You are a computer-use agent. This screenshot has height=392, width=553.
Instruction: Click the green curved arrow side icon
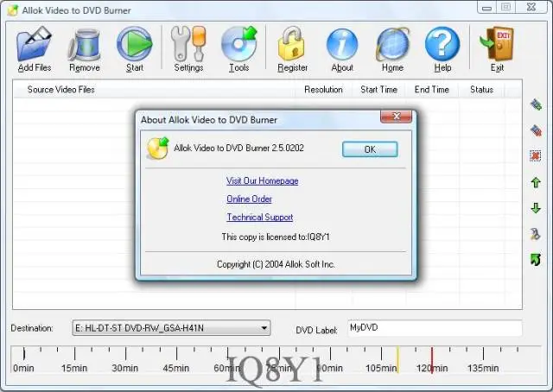click(536, 259)
